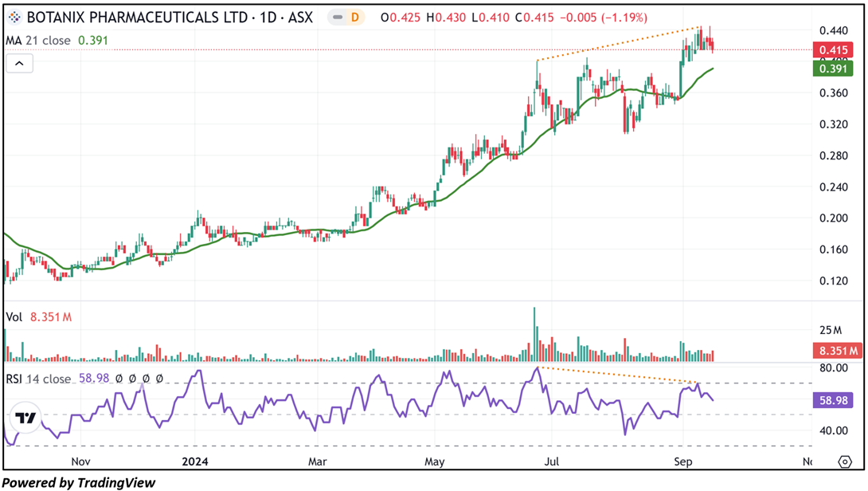Image resolution: width=868 pixels, height=491 pixels.
Task: Click the high value H0.430
Action: pos(446,18)
